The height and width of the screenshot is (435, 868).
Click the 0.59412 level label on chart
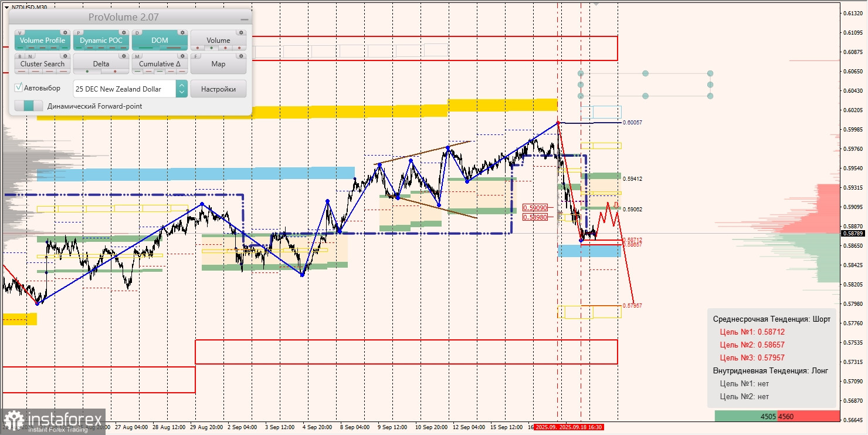[x=632, y=178]
